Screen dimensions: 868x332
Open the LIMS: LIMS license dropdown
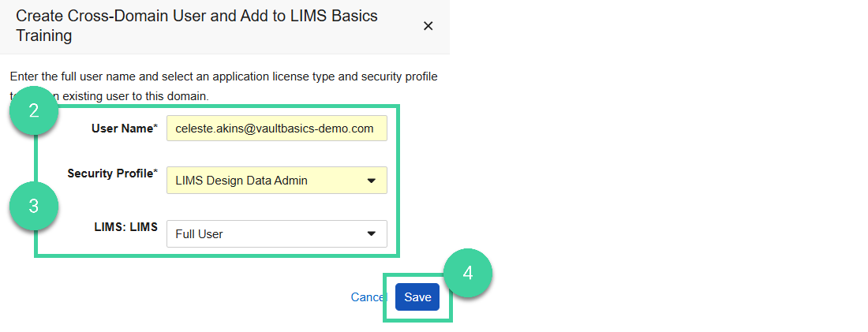tap(276, 233)
